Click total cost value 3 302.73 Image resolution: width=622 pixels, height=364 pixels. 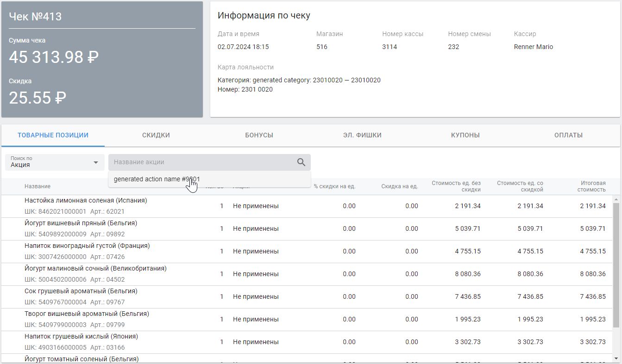click(x=593, y=342)
